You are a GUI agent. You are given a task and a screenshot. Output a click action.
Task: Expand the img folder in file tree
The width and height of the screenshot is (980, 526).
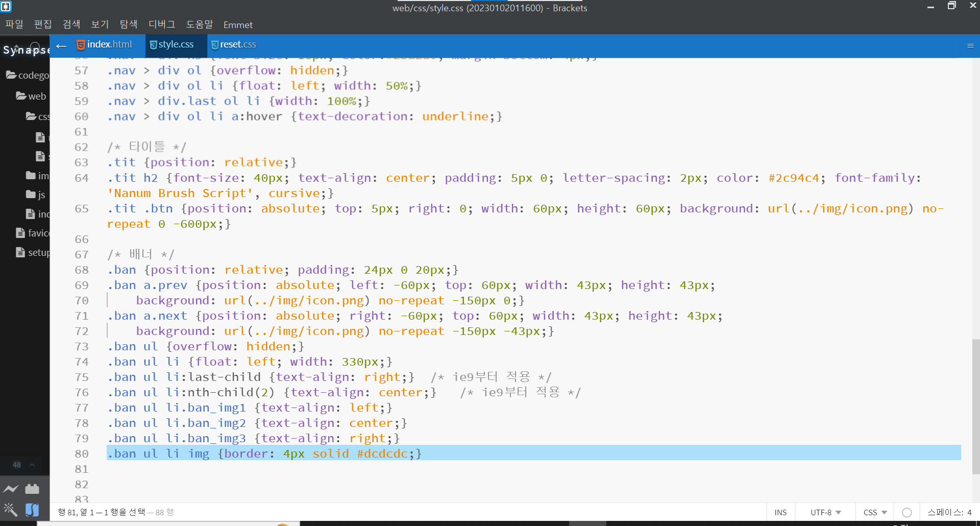pyautogui.click(x=38, y=176)
